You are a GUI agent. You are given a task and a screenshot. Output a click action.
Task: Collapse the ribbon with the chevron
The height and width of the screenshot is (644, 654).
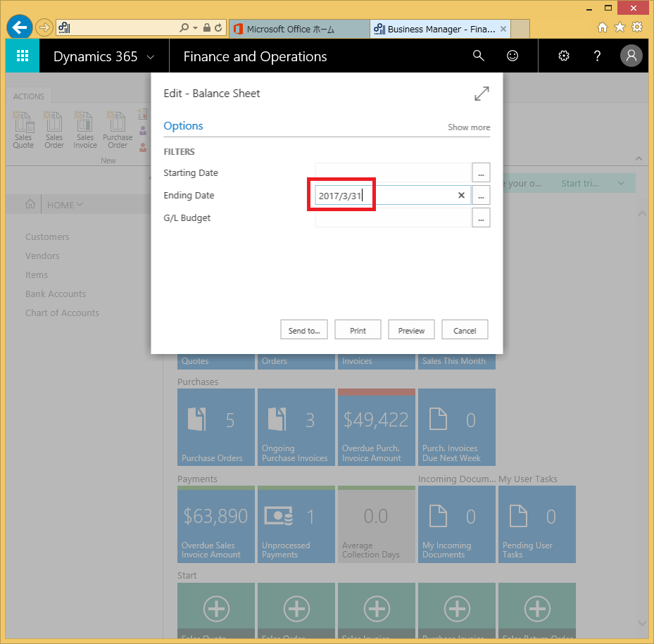[639, 158]
